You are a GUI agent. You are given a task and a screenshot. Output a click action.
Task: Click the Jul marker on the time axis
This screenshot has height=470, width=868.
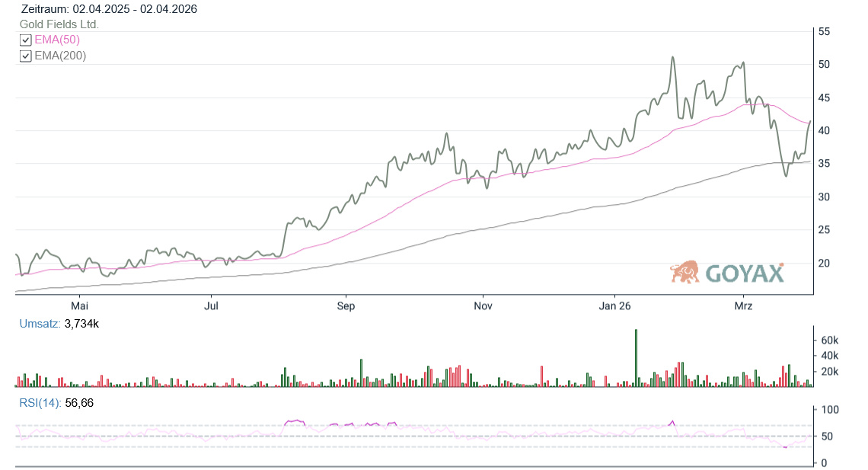pos(212,306)
